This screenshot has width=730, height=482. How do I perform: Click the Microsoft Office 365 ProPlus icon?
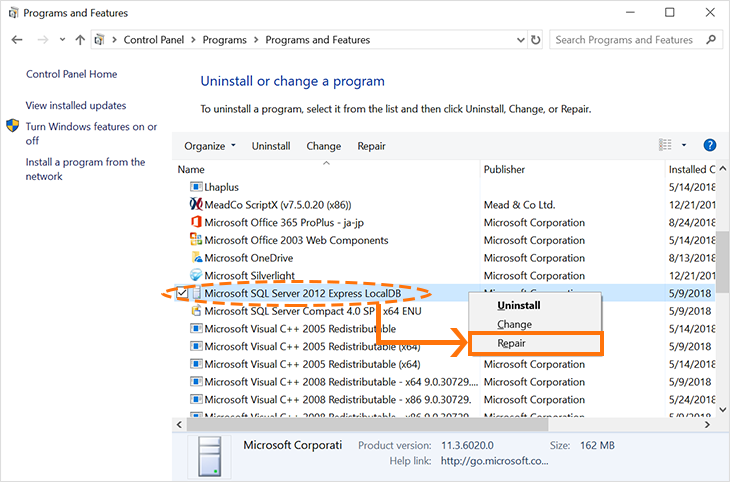(x=196, y=222)
